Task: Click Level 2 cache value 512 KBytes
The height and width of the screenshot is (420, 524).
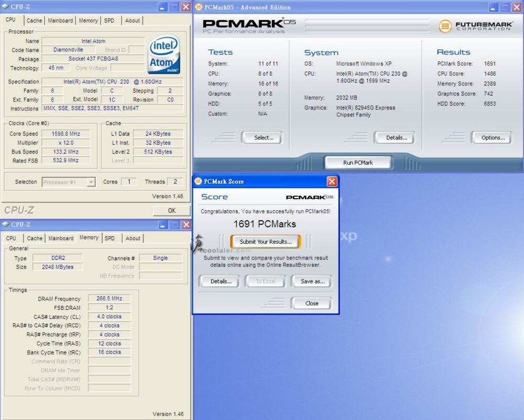Action: tap(158, 152)
